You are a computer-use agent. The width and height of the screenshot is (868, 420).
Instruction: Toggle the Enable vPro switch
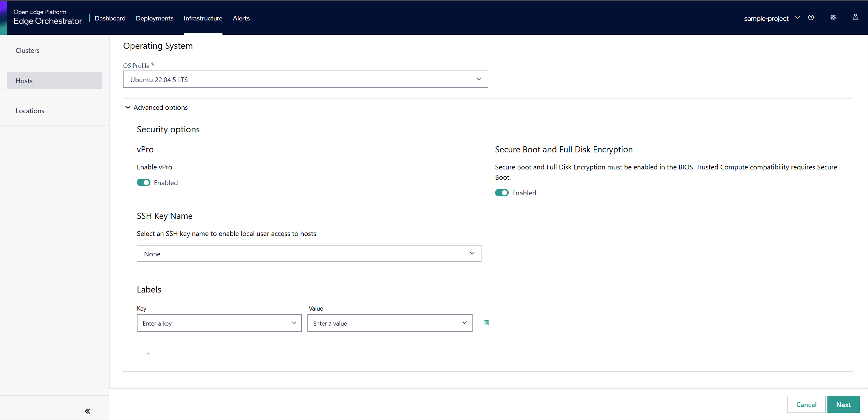tap(144, 183)
